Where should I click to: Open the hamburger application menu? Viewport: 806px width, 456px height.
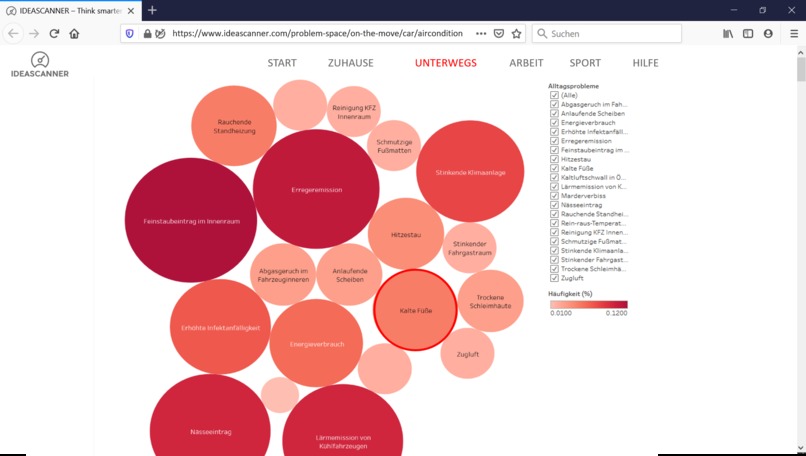tap(794, 33)
